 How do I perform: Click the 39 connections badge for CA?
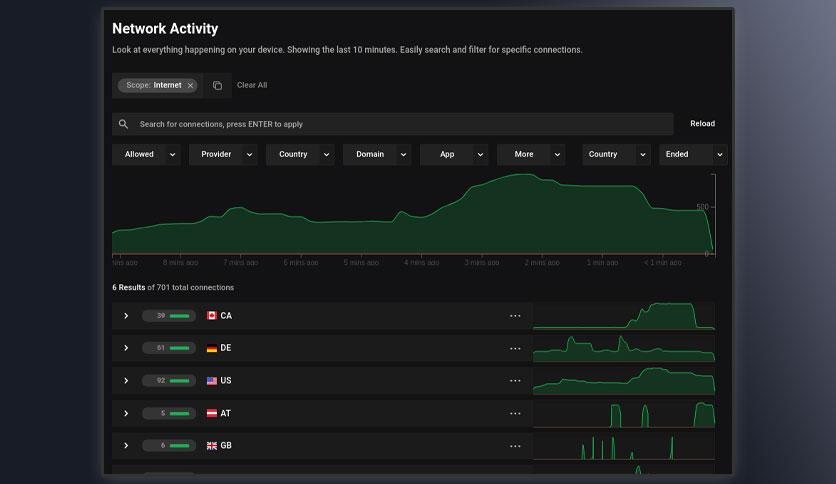tap(169, 316)
